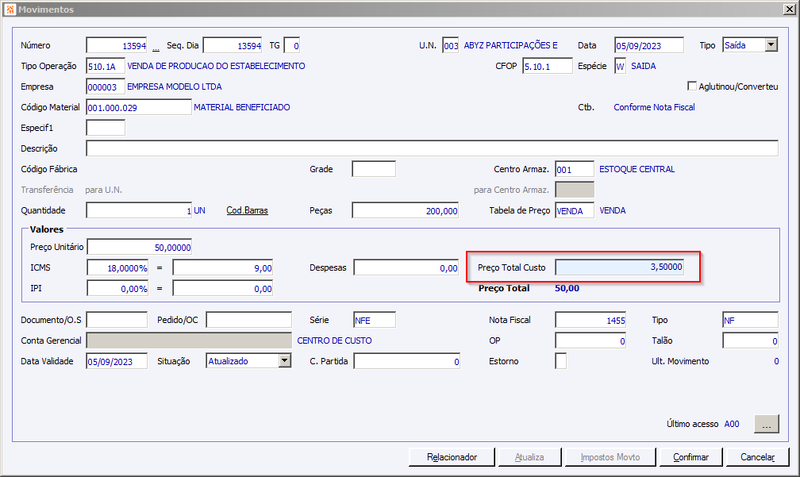Edit the Despesas field
Image resolution: width=800 pixels, height=477 pixels.
coord(406,267)
